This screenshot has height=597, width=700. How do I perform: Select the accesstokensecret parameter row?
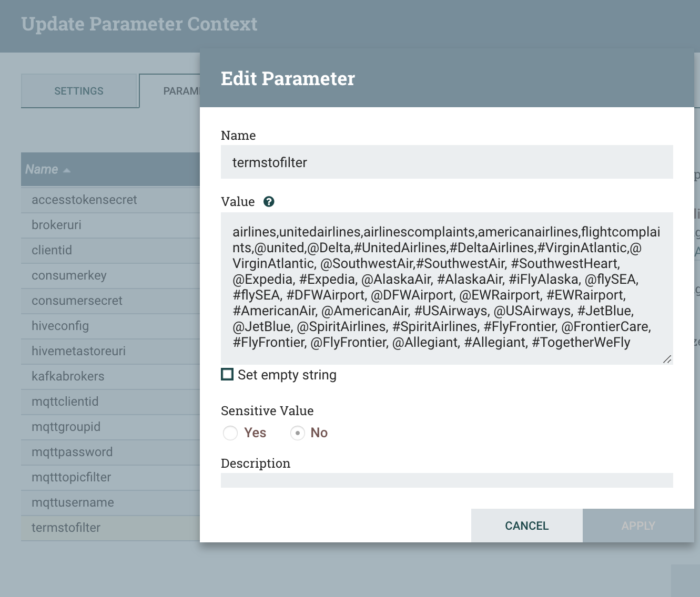pyautogui.click(x=110, y=200)
